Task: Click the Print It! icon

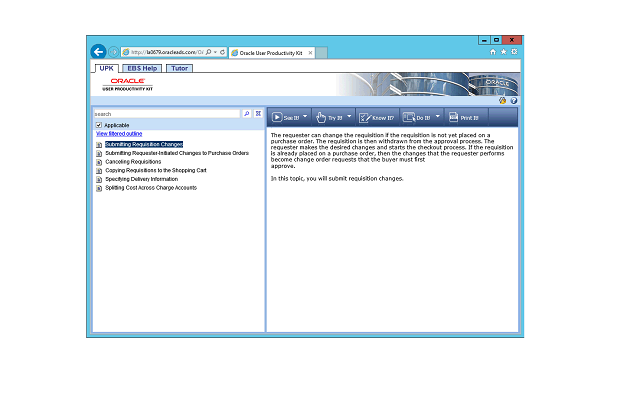Action: [x=463, y=117]
